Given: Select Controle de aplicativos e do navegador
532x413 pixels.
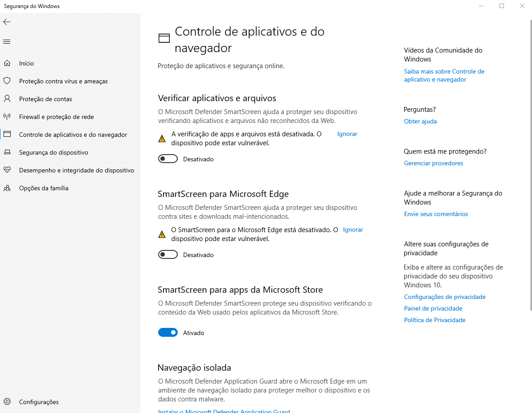Looking at the screenshot, I should tap(73, 135).
